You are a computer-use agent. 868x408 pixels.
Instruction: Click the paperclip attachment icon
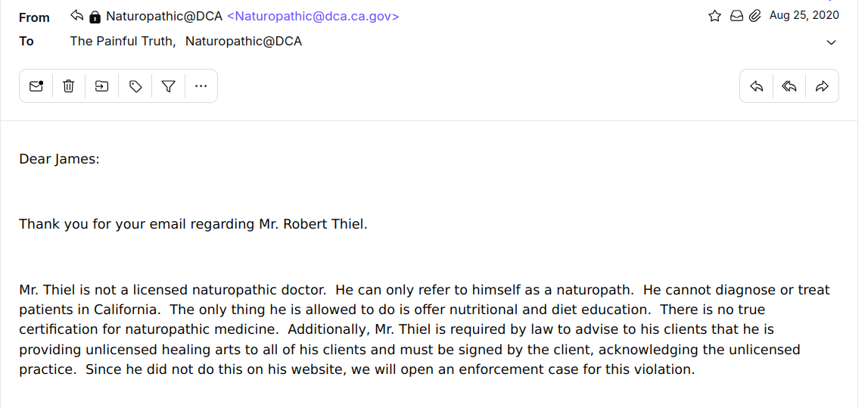coord(754,16)
